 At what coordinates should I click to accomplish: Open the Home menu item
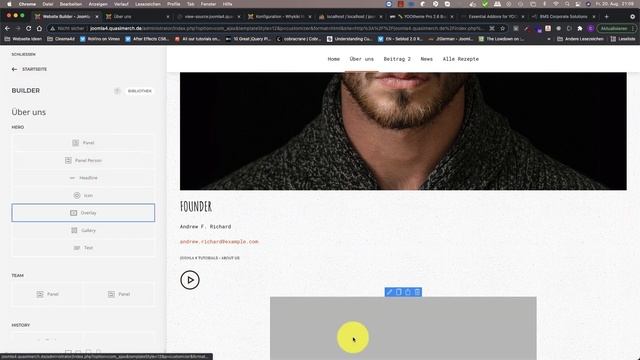point(333,59)
